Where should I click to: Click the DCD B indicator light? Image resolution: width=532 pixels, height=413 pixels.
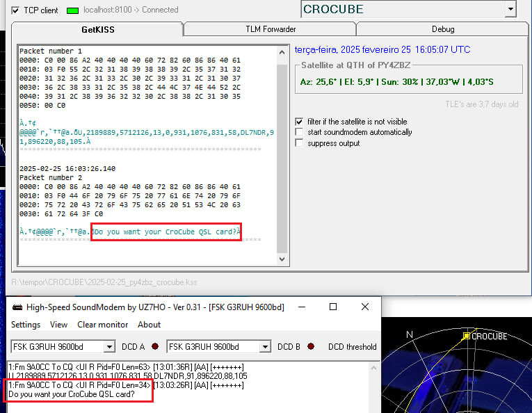tap(310, 346)
